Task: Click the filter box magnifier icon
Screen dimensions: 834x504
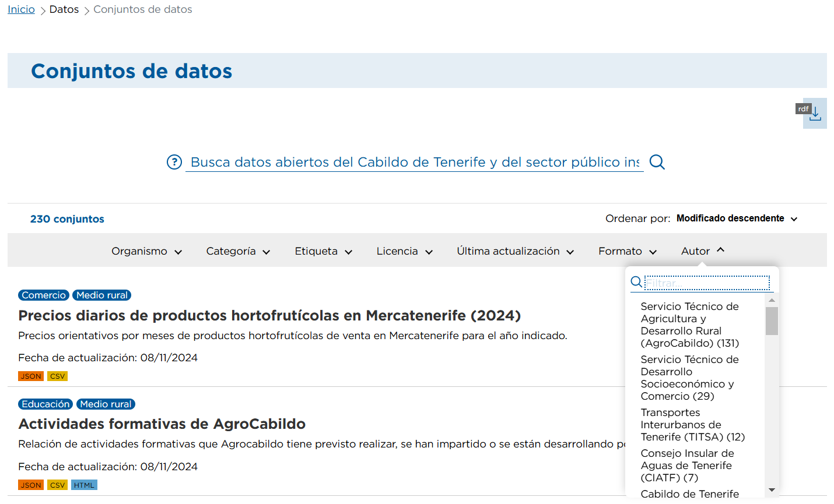Action: pyautogui.click(x=637, y=283)
